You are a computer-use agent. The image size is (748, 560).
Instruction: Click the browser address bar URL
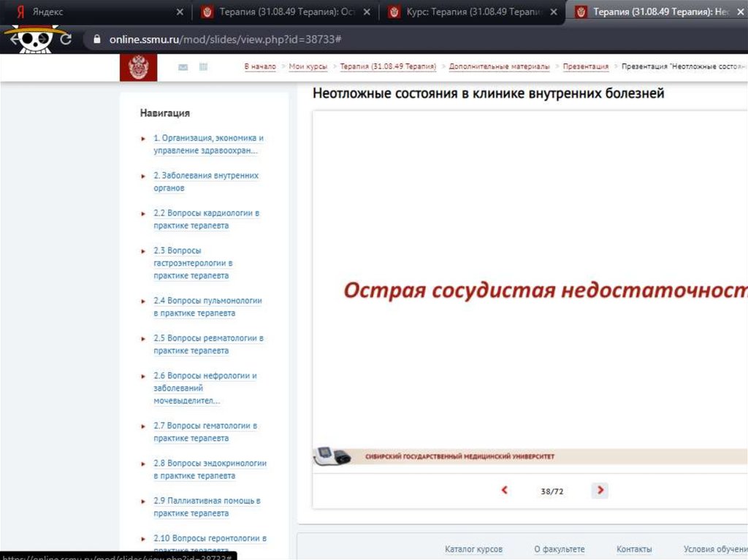pyautogui.click(x=226, y=39)
